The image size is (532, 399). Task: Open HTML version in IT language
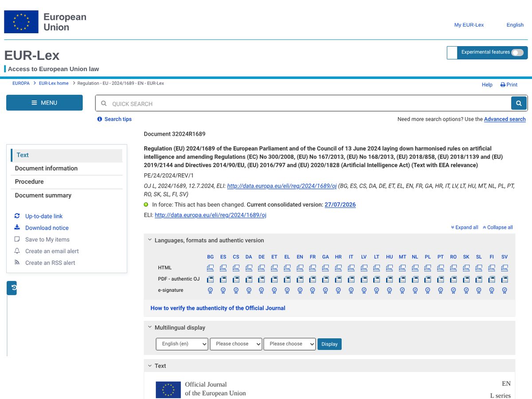pos(351,268)
